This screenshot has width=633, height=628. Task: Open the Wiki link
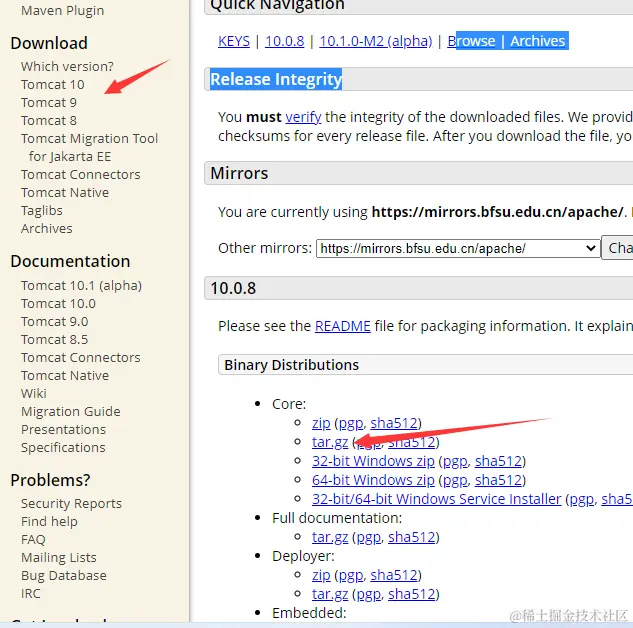(x=34, y=394)
